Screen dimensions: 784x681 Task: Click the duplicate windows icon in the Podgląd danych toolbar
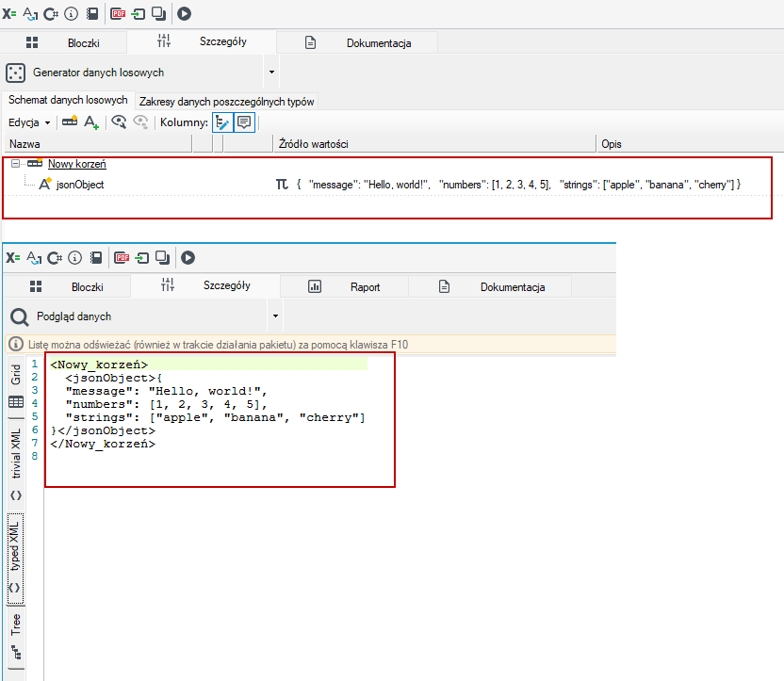[162, 258]
